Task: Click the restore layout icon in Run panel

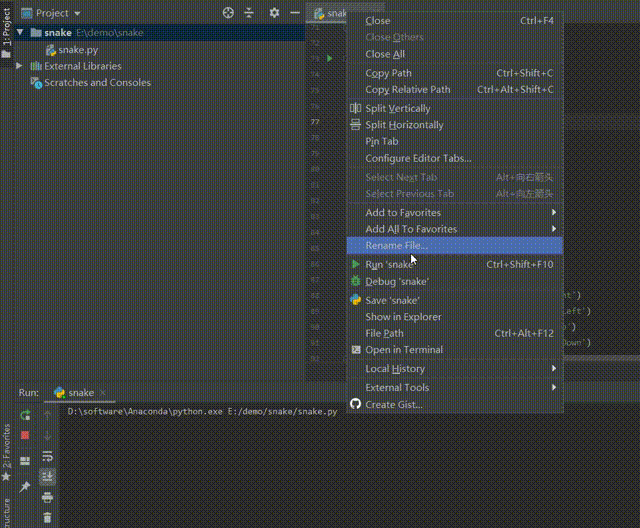Action: point(25,461)
